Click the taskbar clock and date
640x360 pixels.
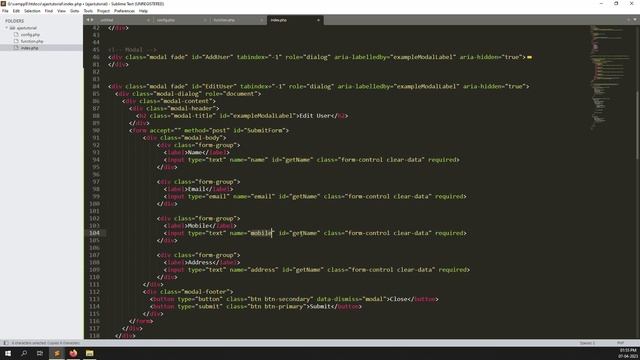628,353
